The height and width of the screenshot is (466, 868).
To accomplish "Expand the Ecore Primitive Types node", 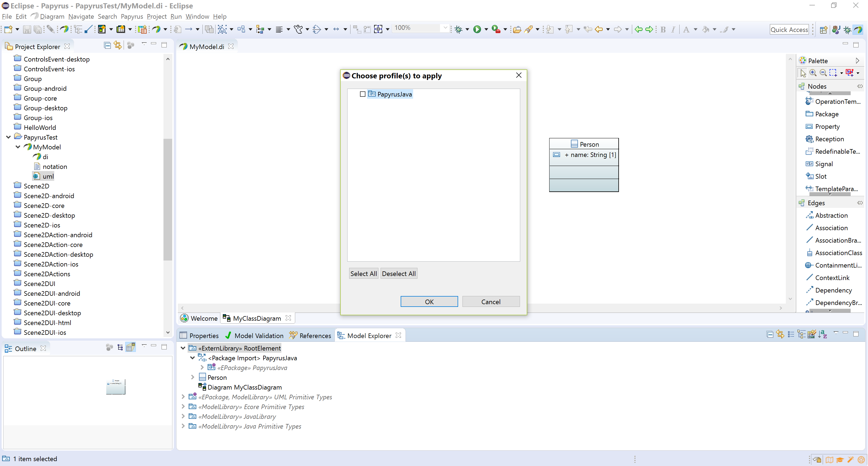I will (183, 407).
